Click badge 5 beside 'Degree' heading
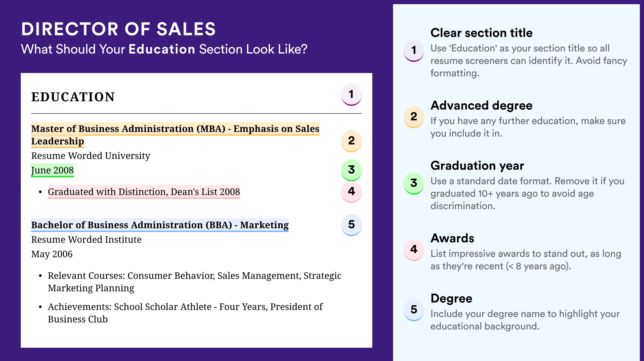 pos(414,310)
